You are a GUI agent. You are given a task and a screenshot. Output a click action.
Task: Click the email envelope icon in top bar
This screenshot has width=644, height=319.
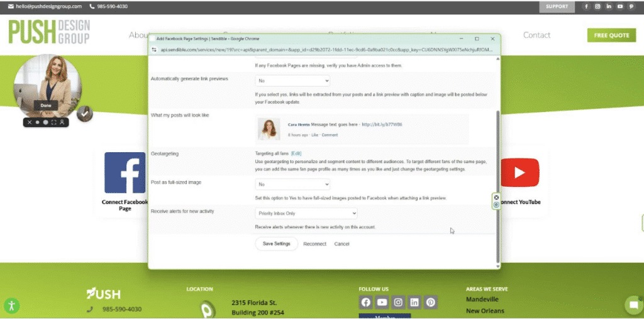pyautogui.click(x=11, y=6)
